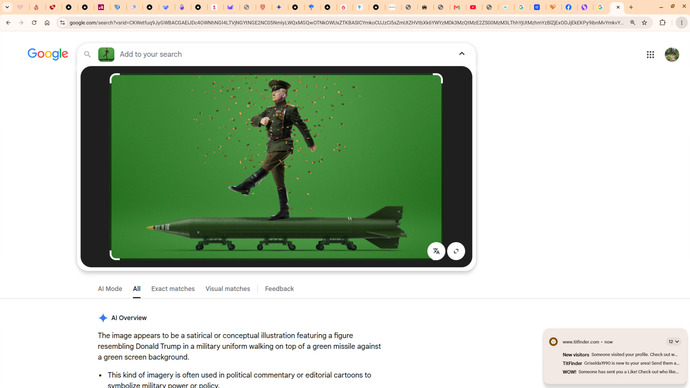
Task: Open the 'WOW!' notification line
Action: coord(620,372)
